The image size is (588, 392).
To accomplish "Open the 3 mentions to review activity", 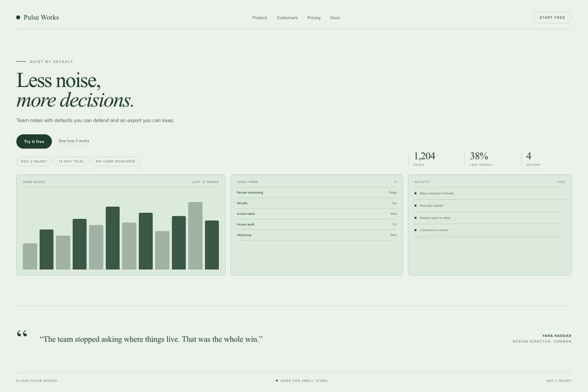I will pos(490,230).
